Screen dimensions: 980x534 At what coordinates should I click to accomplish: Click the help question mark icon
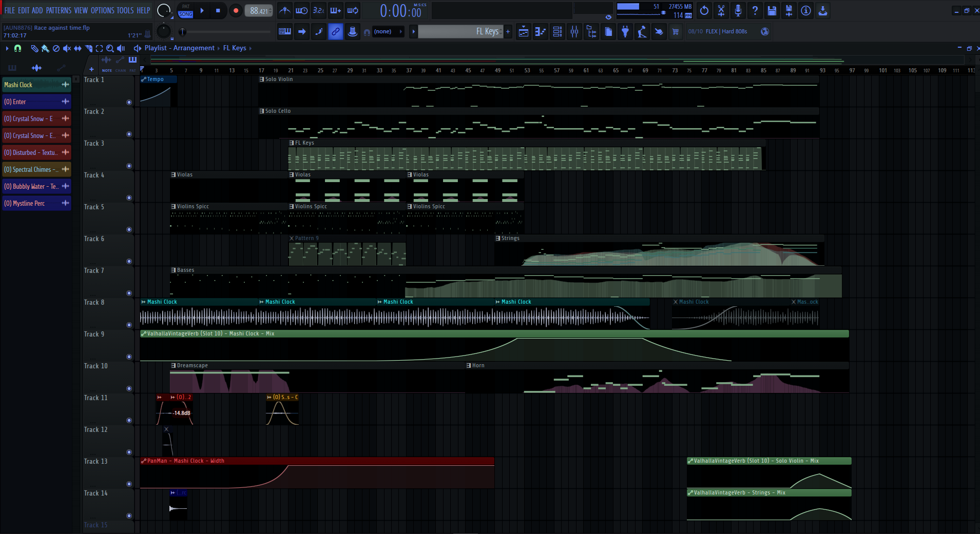755,10
